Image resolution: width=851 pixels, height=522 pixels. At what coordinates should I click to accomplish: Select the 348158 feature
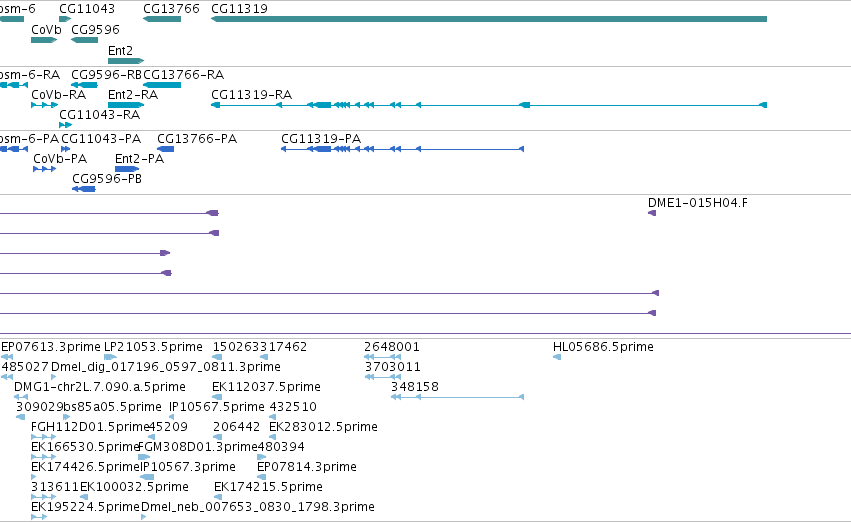(458, 397)
